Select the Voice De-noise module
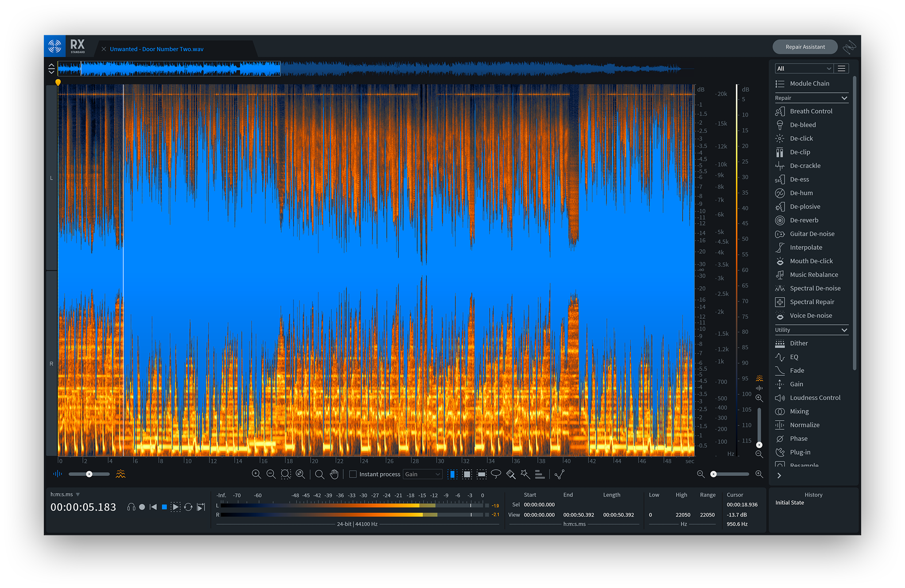 click(x=810, y=315)
